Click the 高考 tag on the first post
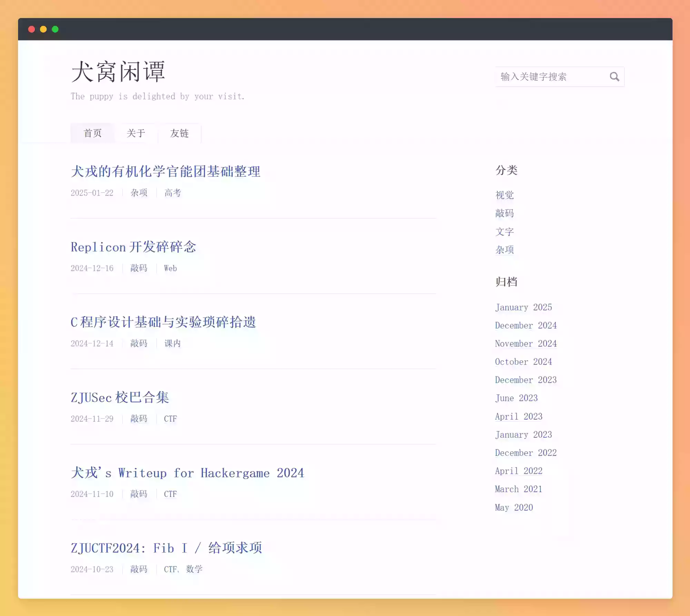This screenshot has height=616, width=690. pyautogui.click(x=172, y=193)
